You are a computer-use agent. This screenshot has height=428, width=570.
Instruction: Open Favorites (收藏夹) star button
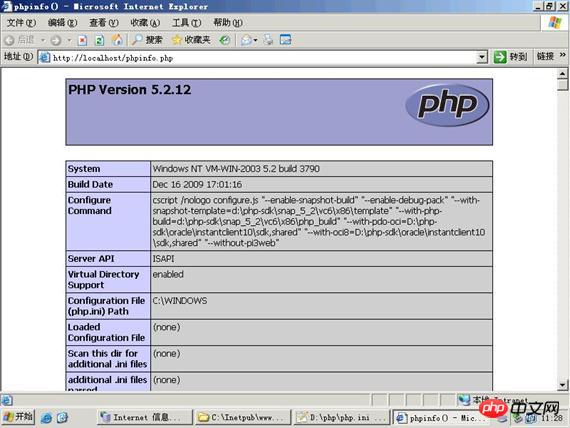point(191,40)
